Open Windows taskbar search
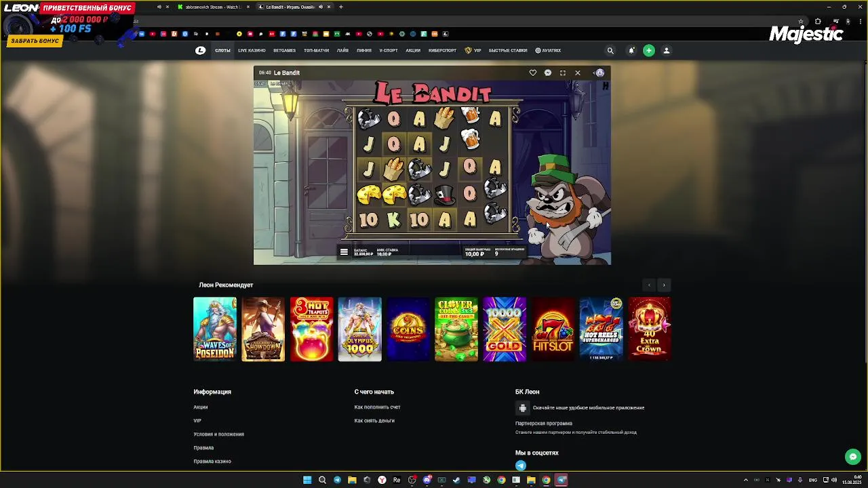This screenshot has height=488, width=868. point(322,480)
